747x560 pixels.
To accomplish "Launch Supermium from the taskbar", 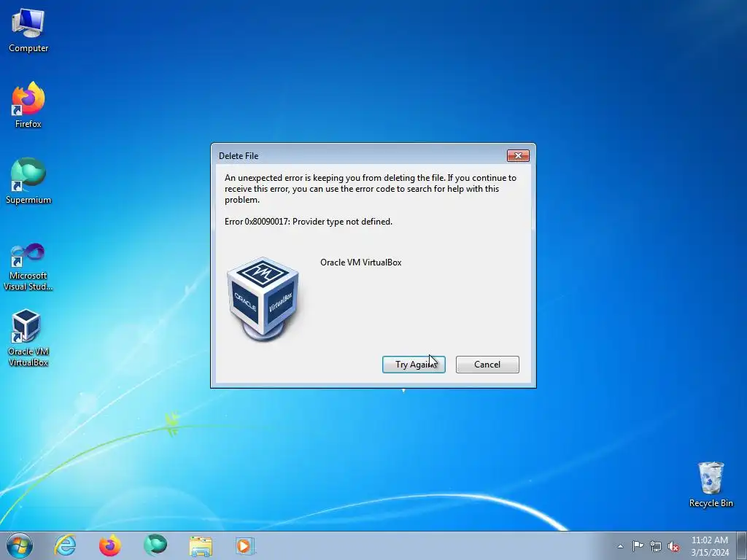I will tap(155, 545).
